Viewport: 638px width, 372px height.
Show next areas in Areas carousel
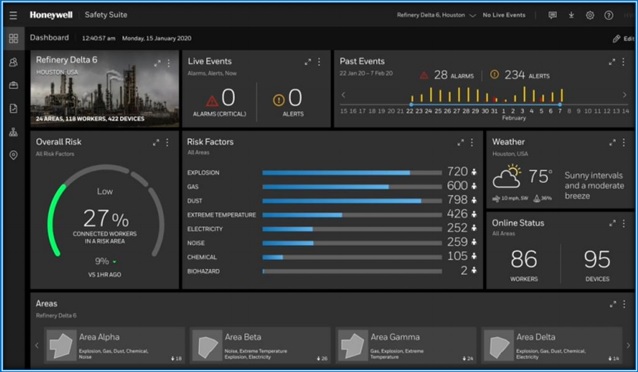coord(628,346)
